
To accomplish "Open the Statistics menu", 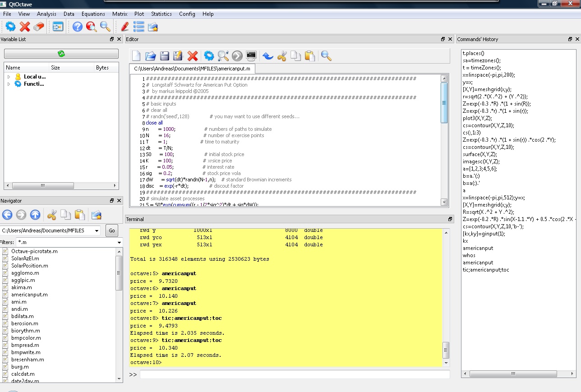I will click(161, 14).
